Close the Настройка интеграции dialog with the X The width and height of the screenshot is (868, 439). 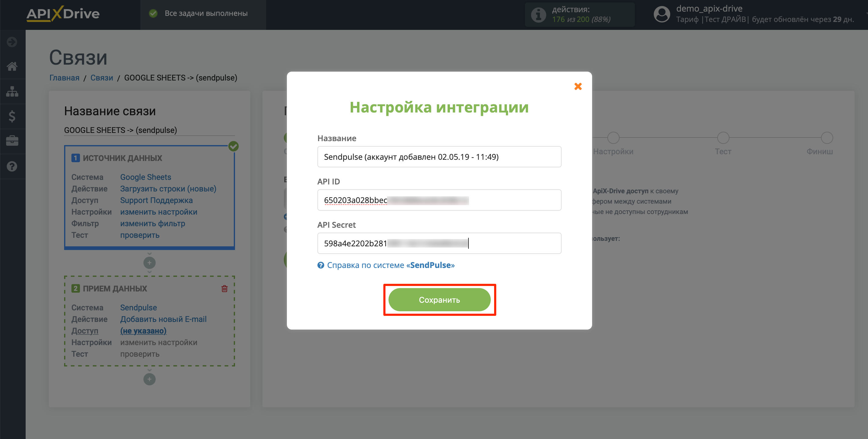tap(578, 87)
